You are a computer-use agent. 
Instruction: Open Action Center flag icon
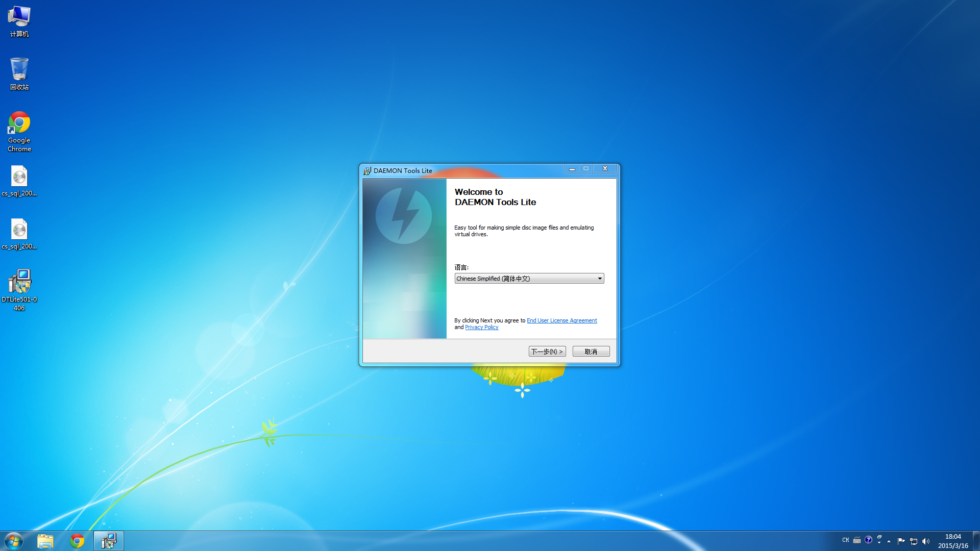pyautogui.click(x=901, y=541)
